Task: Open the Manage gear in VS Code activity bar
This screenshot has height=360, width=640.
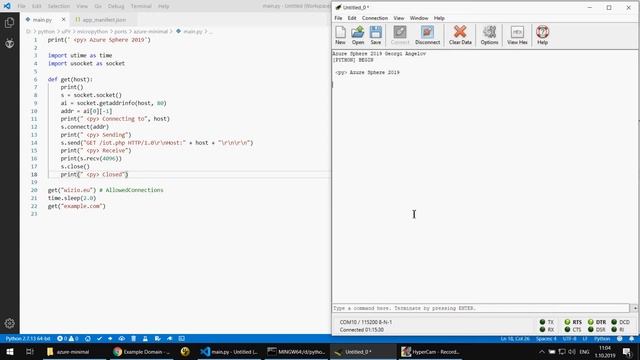Action: tap(9, 323)
